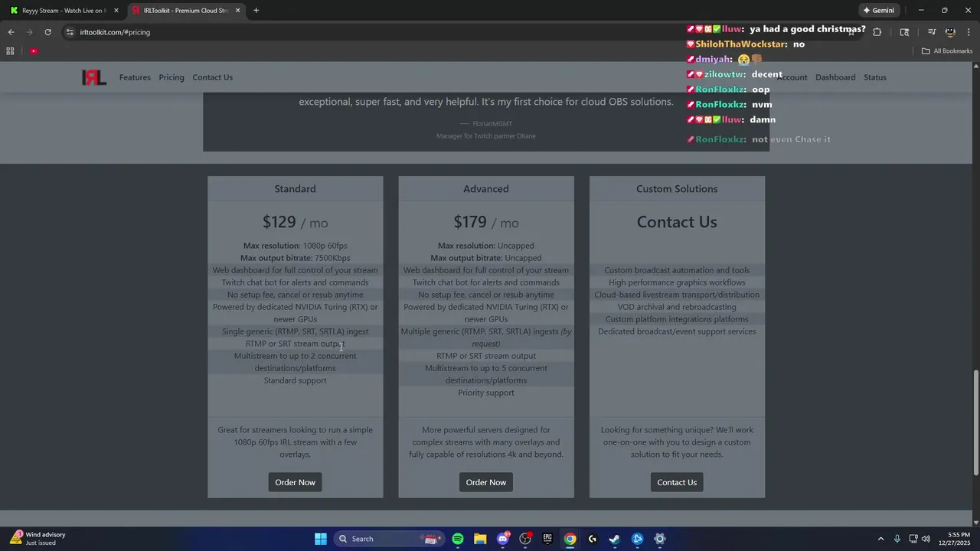Open Epic Games Launcher from the taskbar

[547, 539]
